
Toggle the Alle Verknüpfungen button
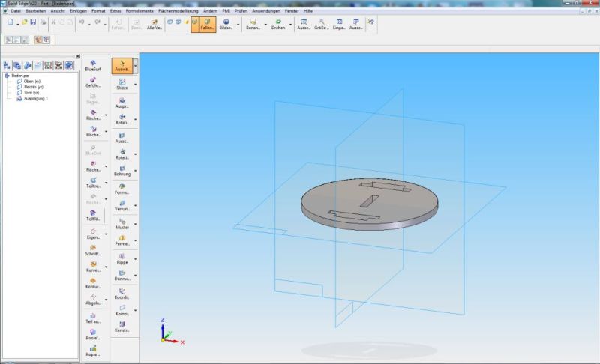coord(154,24)
